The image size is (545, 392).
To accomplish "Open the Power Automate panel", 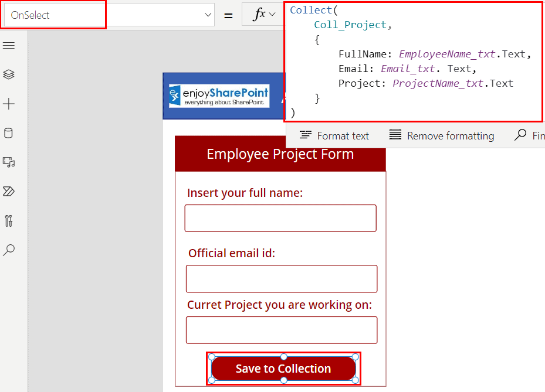I will [x=9, y=192].
